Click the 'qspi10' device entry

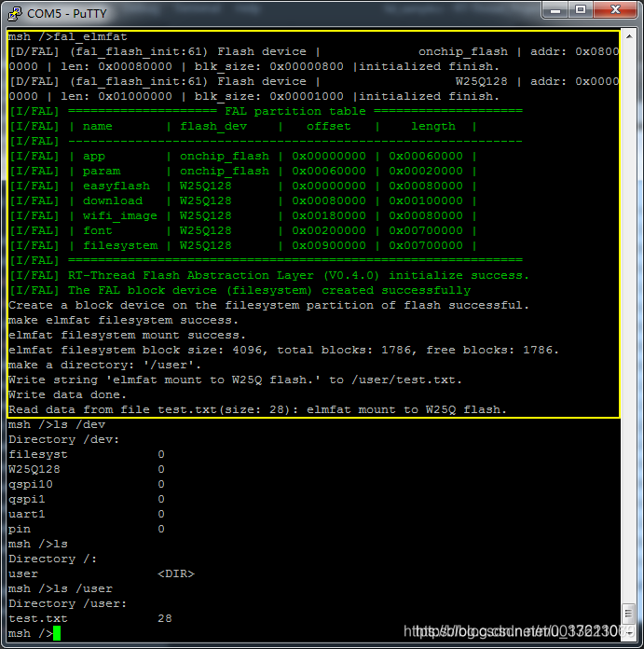click(x=31, y=484)
